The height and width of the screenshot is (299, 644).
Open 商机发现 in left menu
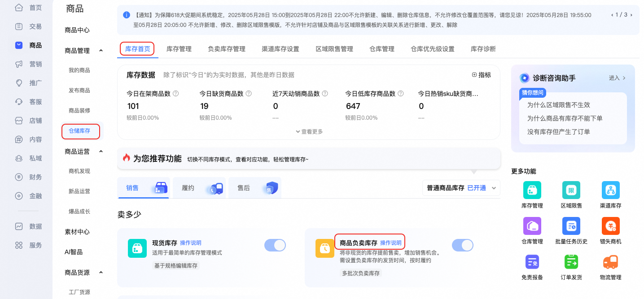click(79, 171)
